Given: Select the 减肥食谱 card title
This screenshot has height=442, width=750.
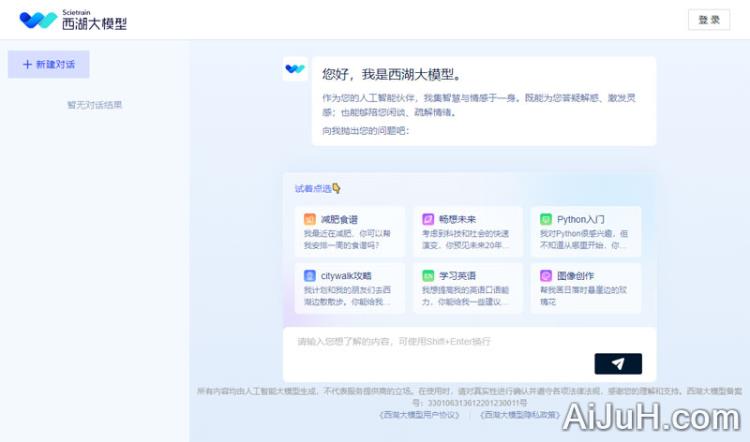Looking at the screenshot, I should pyautogui.click(x=339, y=220).
